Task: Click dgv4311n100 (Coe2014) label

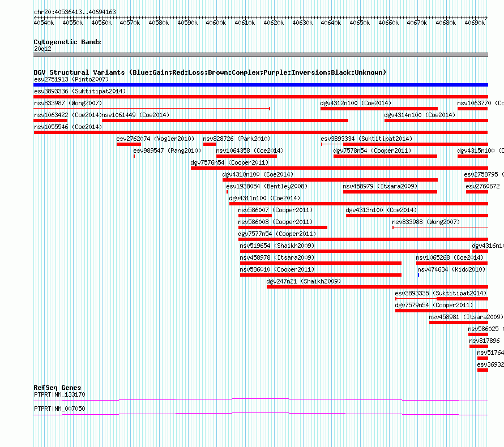Action: 264,198
